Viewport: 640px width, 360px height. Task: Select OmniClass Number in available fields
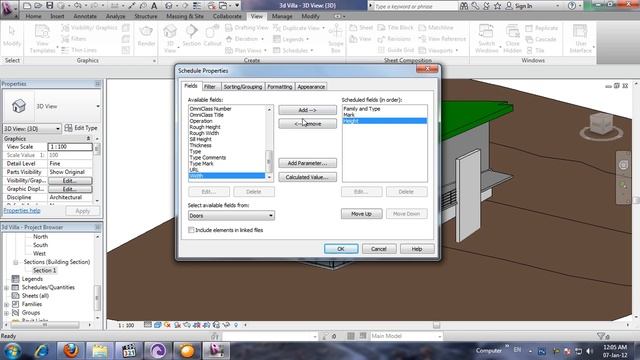210,109
